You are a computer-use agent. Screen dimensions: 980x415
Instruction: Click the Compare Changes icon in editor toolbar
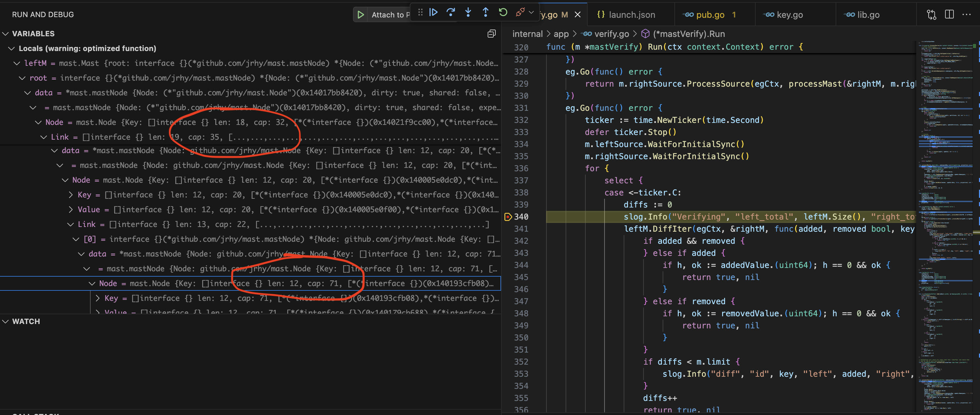(931, 14)
